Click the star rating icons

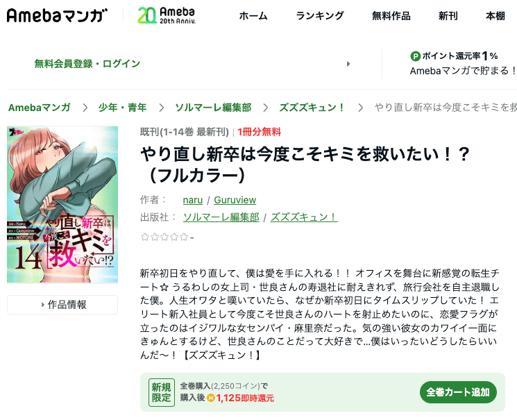164,237
